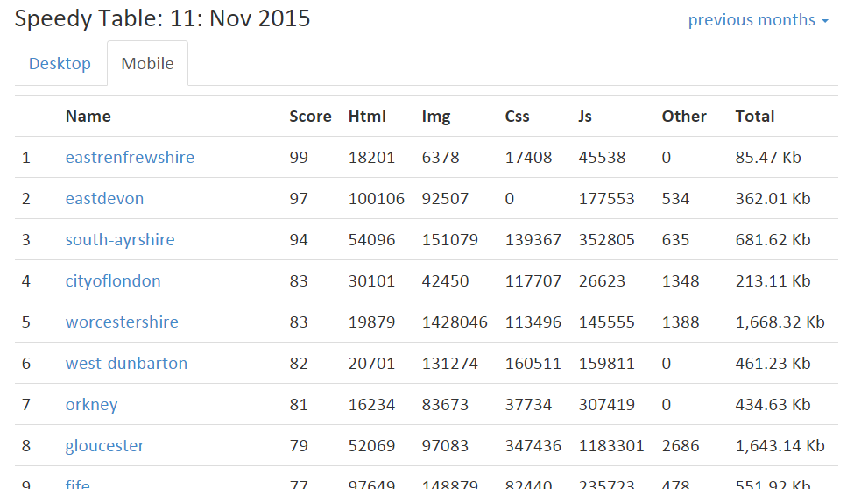Click the Total column header
This screenshot has height=489, width=868.
[754, 117]
